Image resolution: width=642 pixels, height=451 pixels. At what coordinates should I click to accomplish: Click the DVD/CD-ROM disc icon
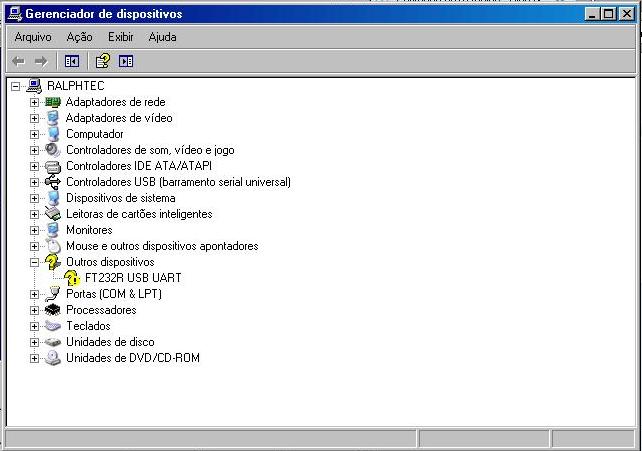[x=53, y=358]
